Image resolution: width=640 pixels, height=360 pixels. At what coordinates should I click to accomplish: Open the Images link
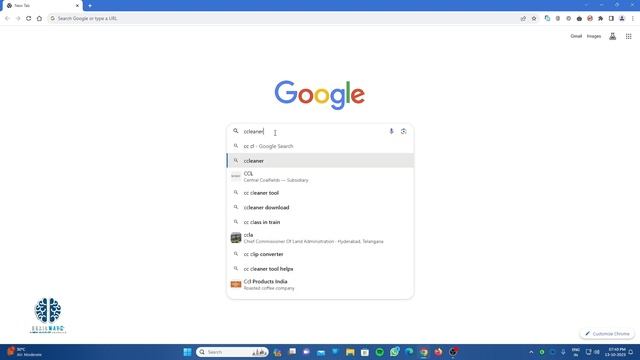[594, 36]
